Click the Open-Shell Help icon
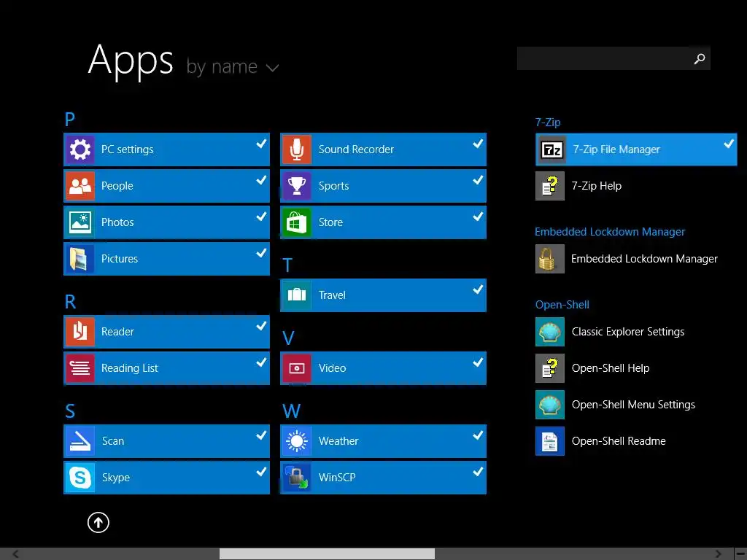 click(x=550, y=368)
